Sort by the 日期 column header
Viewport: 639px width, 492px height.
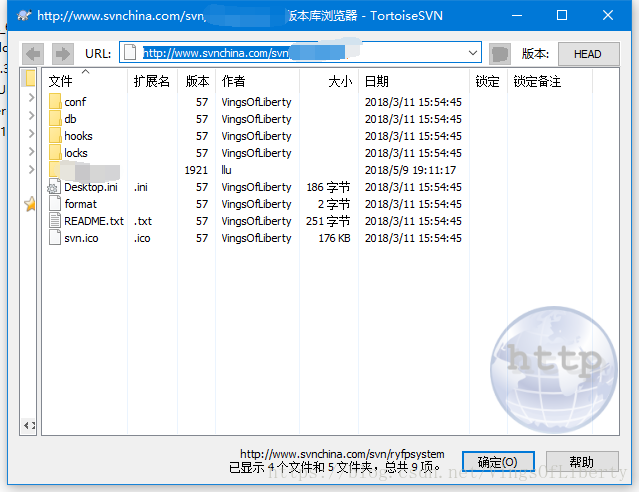414,81
